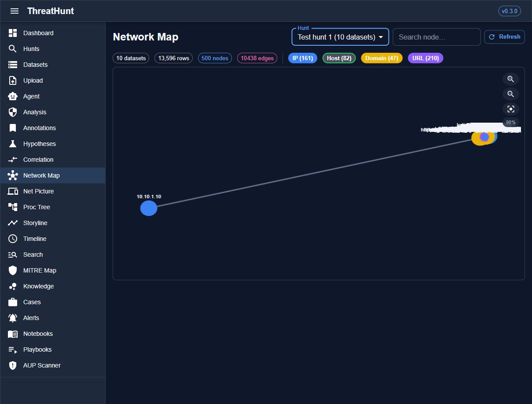
Task: Click the Proc Tree icon
Action: click(13, 207)
